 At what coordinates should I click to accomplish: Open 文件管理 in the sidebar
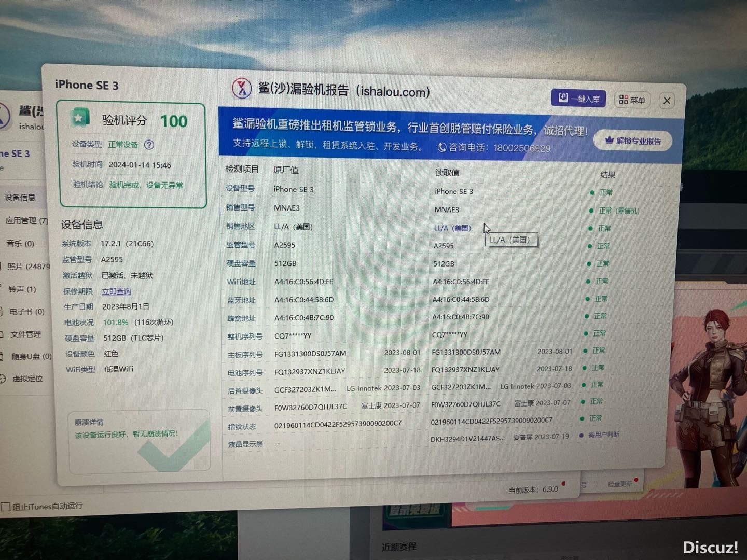pos(25,334)
